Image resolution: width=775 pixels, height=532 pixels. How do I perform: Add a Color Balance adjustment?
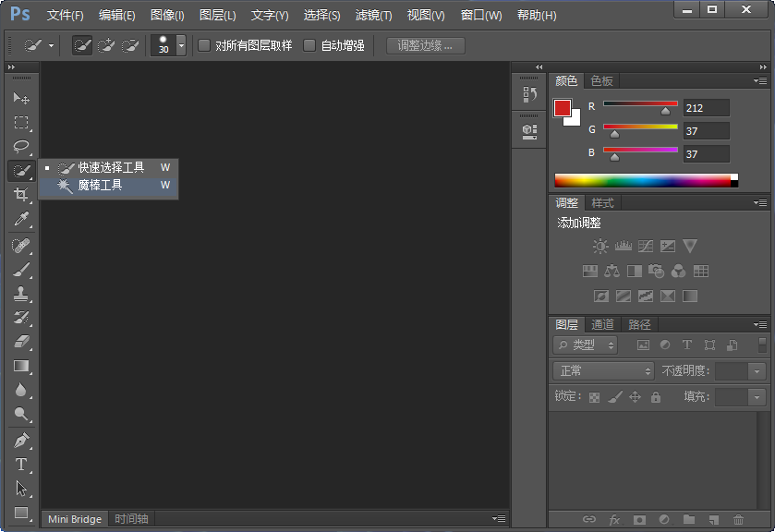pyautogui.click(x=612, y=271)
